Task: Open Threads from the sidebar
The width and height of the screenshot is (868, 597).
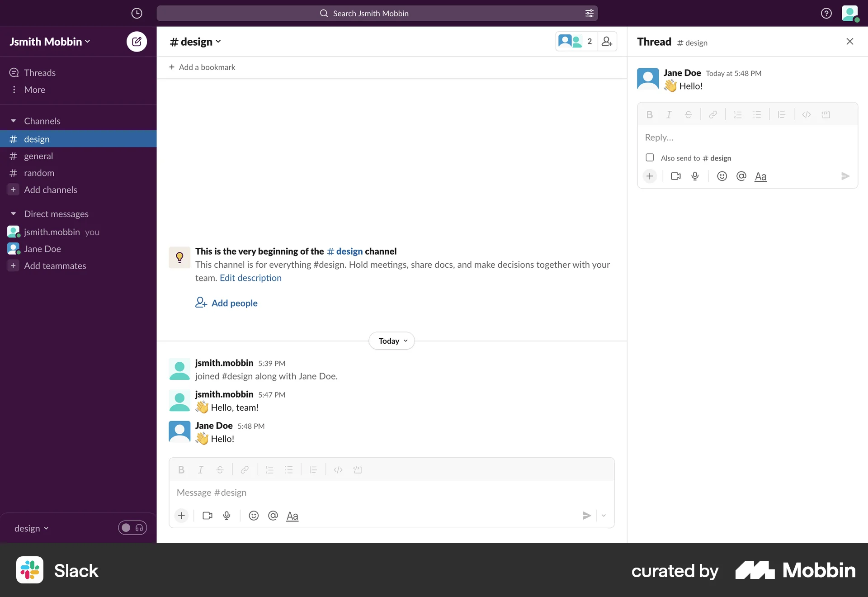Action: [40, 72]
